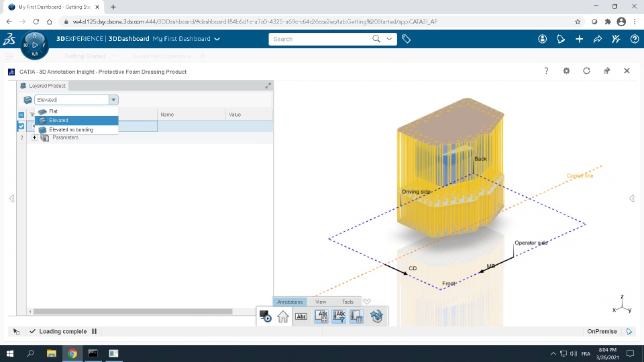Open widget settings gear
Image resolution: width=644 pixels, height=362 pixels.
tap(566, 71)
